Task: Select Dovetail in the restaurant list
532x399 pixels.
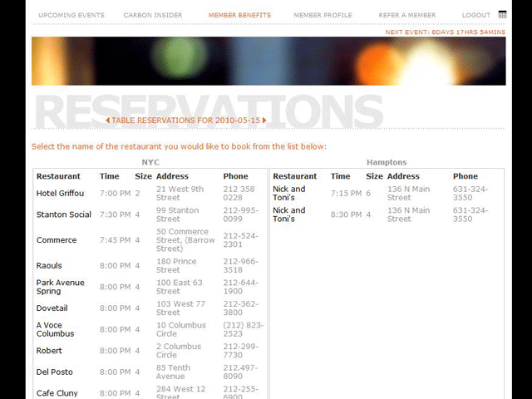Action: click(52, 308)
